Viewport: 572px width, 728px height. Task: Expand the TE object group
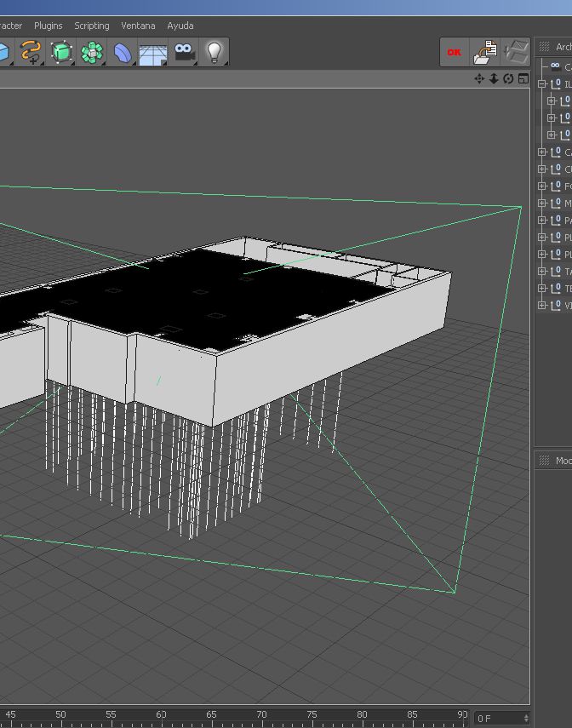tap(541, 289)
